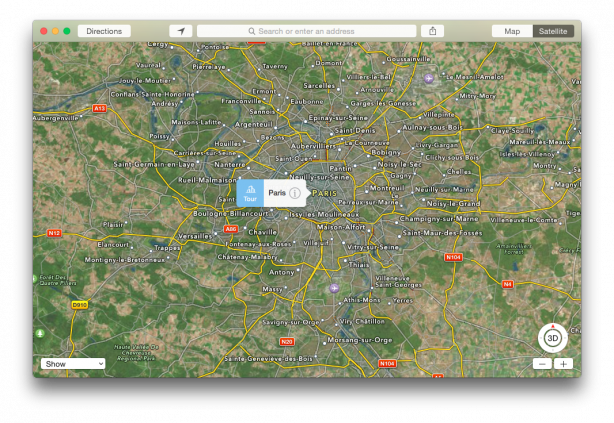Click the current location arrow button
The image size is (614, 423).
pyautogui.click(x=181, y=31)
